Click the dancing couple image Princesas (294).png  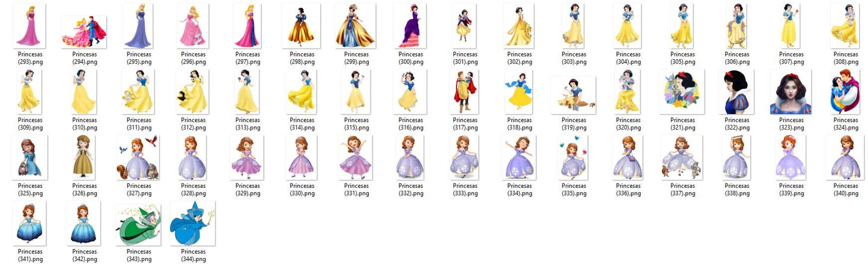(84, 32)
